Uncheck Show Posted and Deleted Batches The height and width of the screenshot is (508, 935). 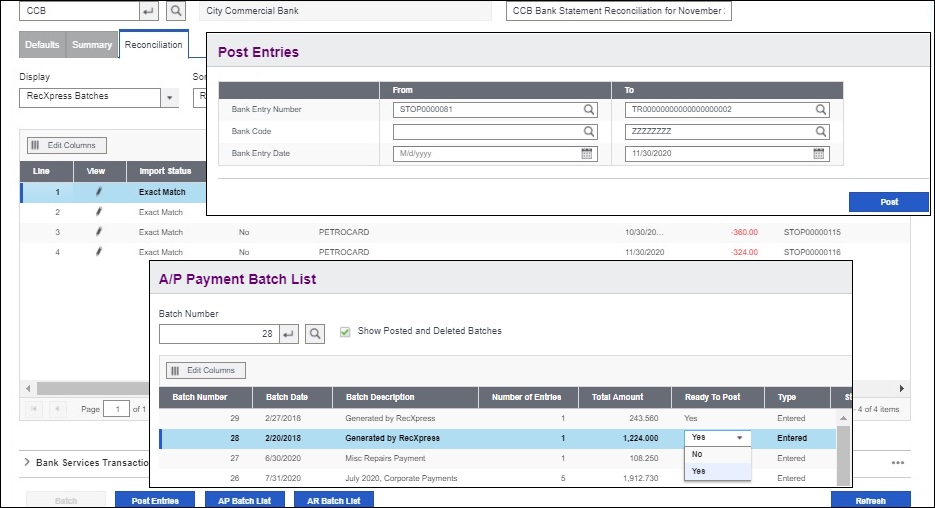(x=345, y=331)
